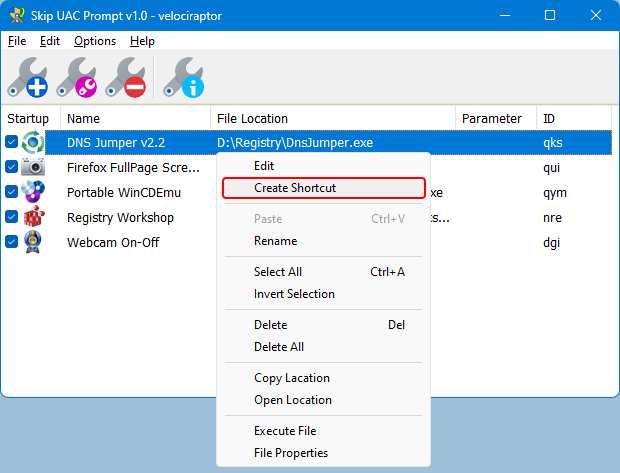
Task: Click the add application wrench-plus icon
Action: tap(27, 78)
